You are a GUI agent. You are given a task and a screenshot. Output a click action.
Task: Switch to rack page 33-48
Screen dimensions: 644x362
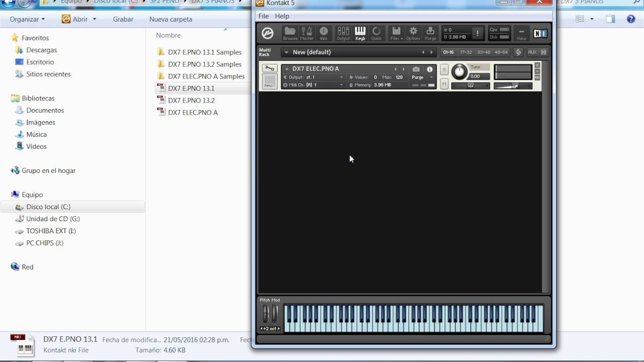pyautogui.click(x=484, y=52)
